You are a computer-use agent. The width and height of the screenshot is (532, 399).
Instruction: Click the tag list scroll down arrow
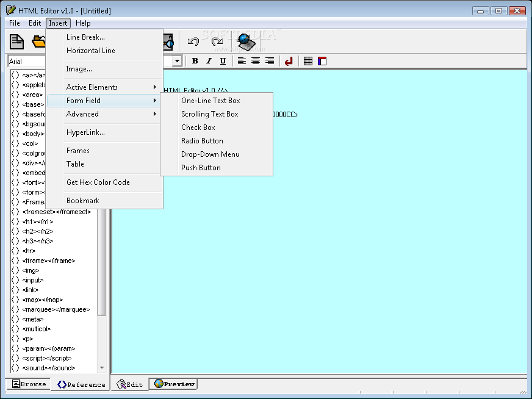(102, 368)
